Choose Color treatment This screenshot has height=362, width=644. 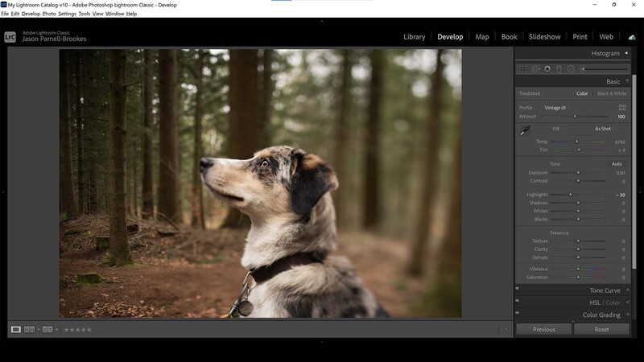pyautogui.click(x=582, y=93)
